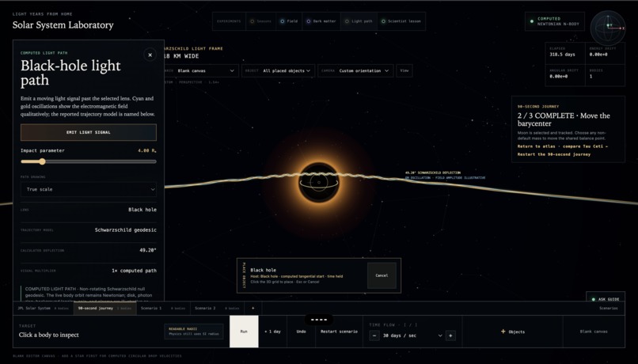Click the 3D orientation gizmo sphere
This screenshot has height=364, width=638.
click(x=608, y=28)
